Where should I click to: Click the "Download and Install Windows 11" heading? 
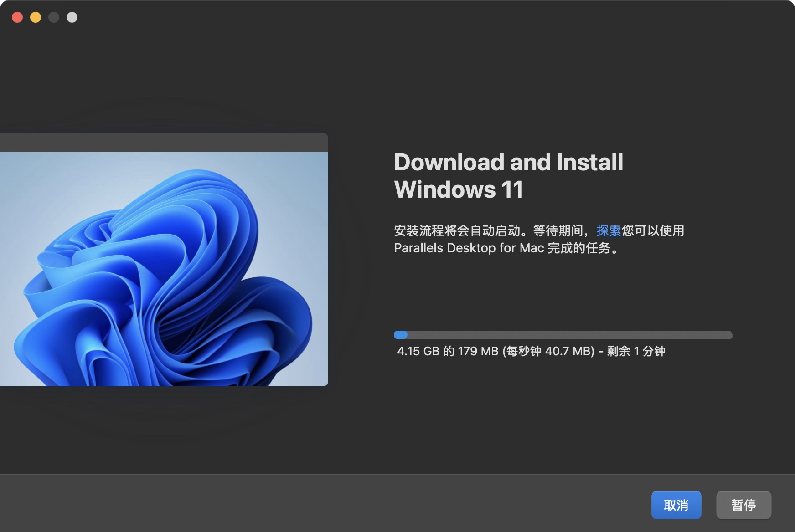[x=508, y=175]
